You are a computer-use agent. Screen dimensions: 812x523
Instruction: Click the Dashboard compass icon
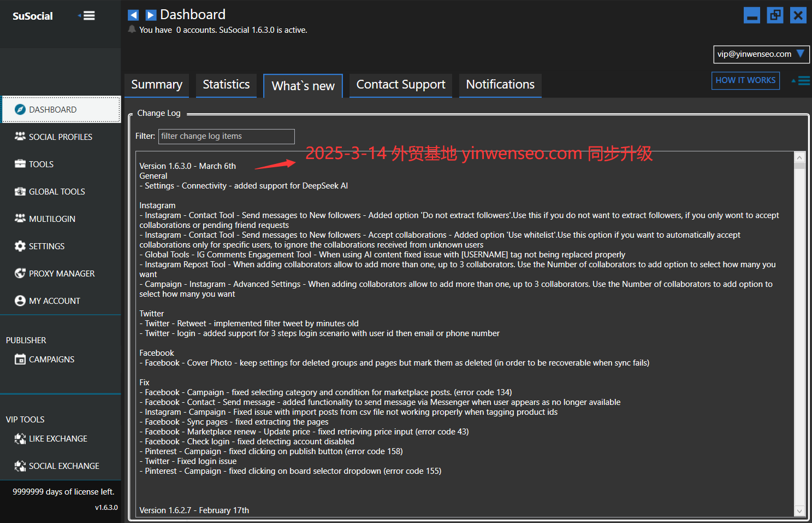(x=20, y=109)
